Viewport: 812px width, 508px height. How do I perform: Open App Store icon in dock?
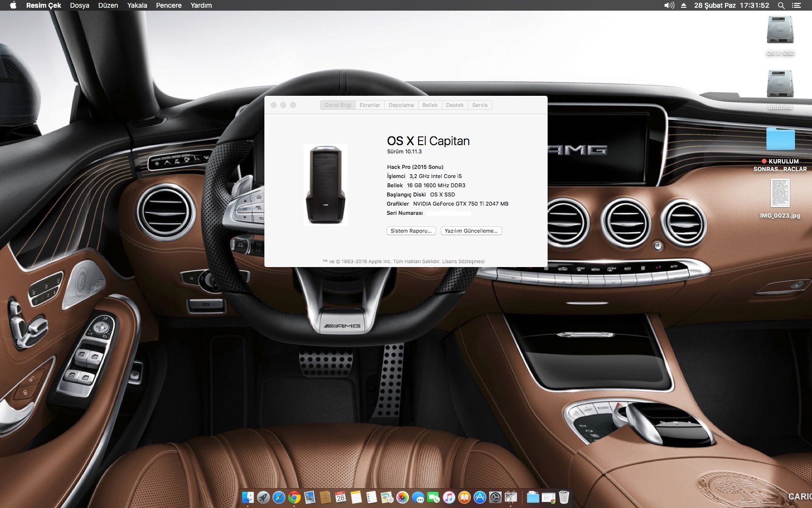pos(480,497)
